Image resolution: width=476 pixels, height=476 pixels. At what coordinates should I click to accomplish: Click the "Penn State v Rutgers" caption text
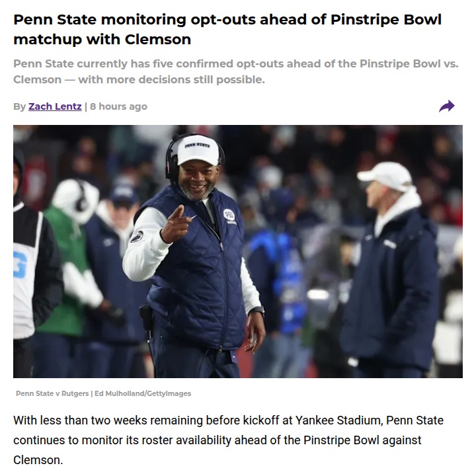[x=53, y=393]
